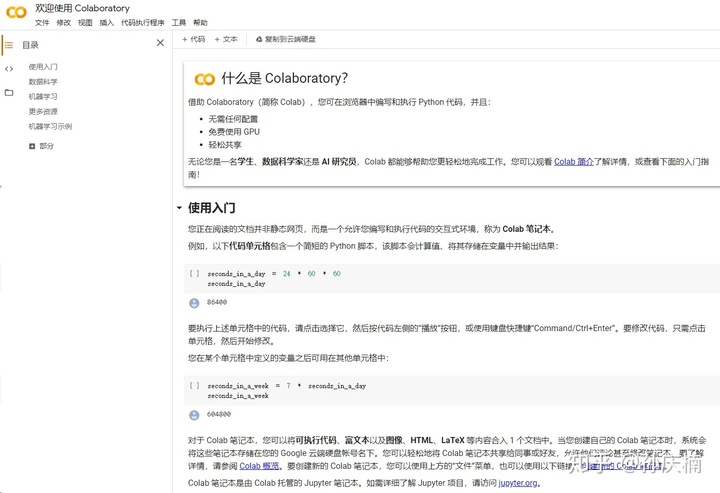Open the 插入 menu
This screenshot has height=493, width=720.
[107, 22]
